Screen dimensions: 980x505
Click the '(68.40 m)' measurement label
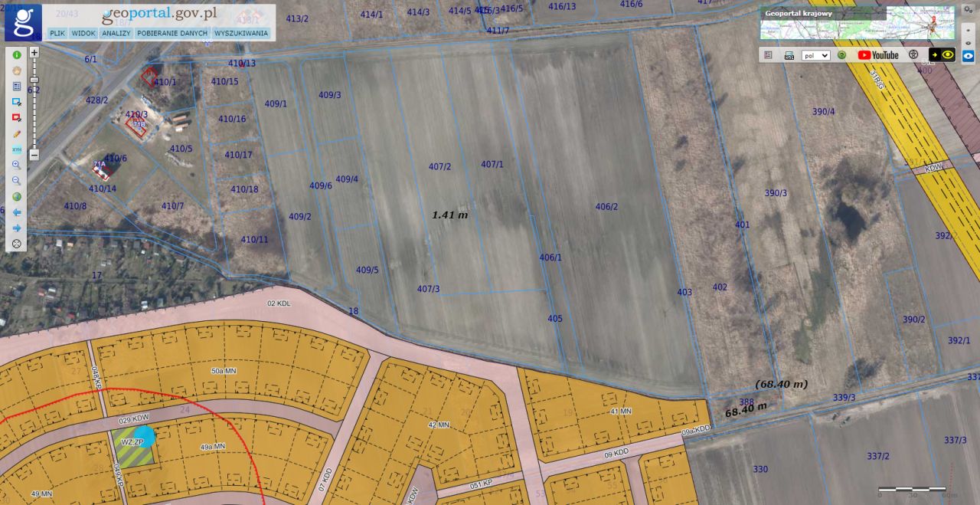coord(781,383)
